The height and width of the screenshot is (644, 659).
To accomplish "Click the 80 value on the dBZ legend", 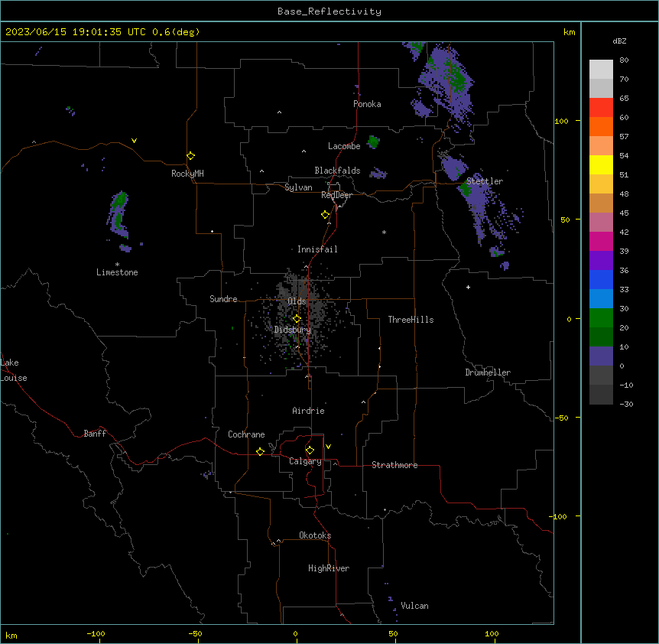I will 624,60.
